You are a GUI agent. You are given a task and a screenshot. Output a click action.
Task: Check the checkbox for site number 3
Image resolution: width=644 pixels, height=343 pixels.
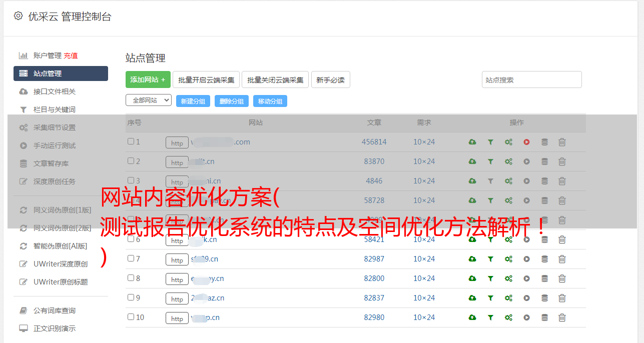click(x=131, y=180)
